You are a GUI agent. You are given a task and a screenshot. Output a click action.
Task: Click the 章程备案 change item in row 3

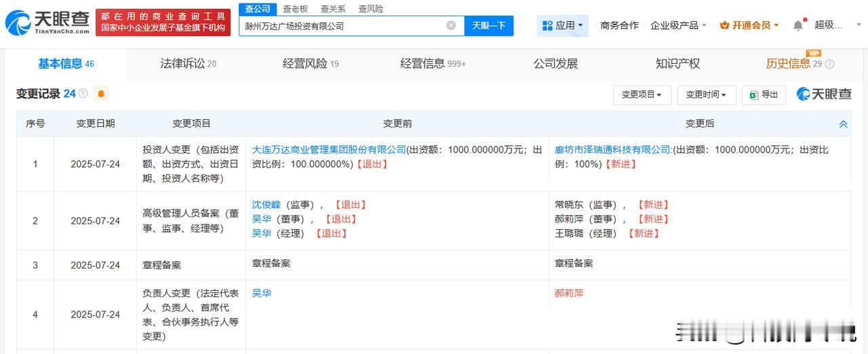(162, 265)
